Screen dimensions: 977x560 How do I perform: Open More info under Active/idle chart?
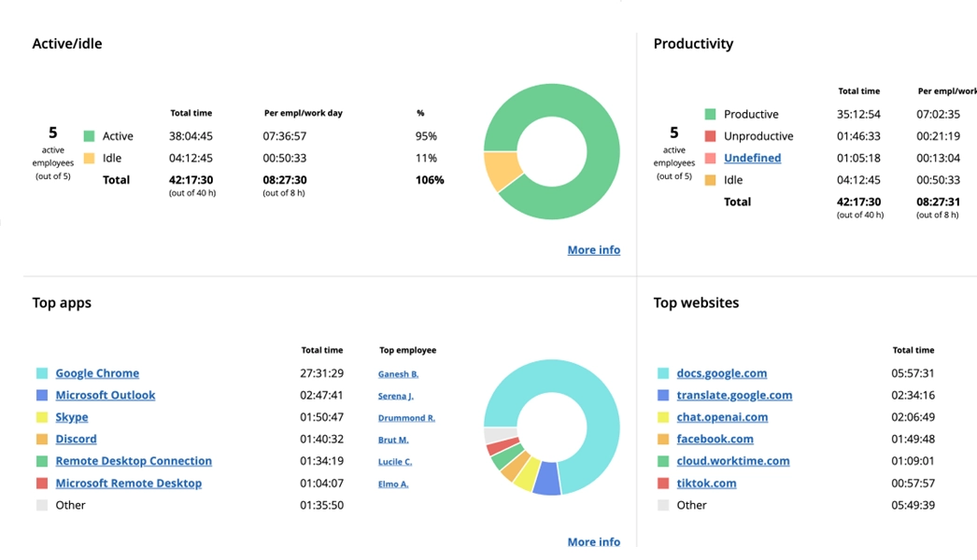click(593, 250)
